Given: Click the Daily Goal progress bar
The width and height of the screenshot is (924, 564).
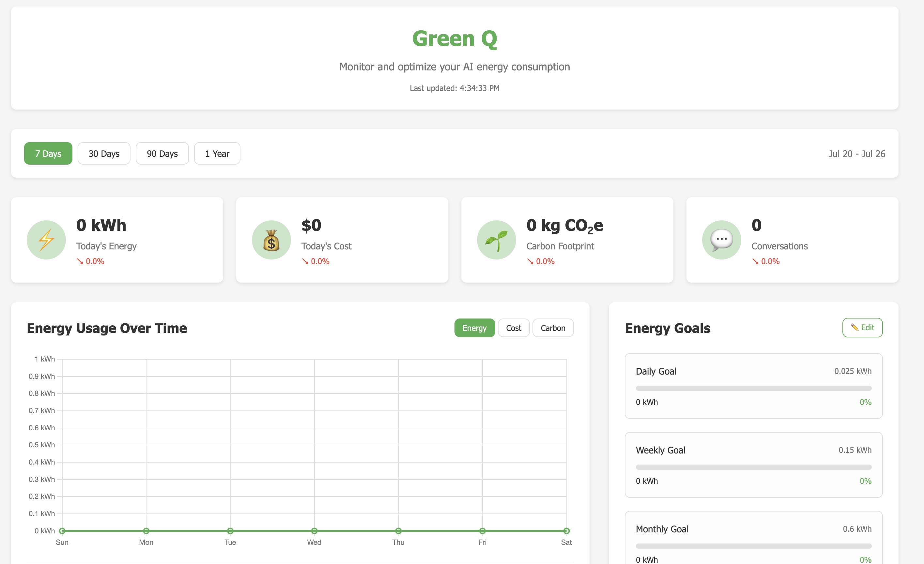Looking at the screenshot, I should point(753,388).
